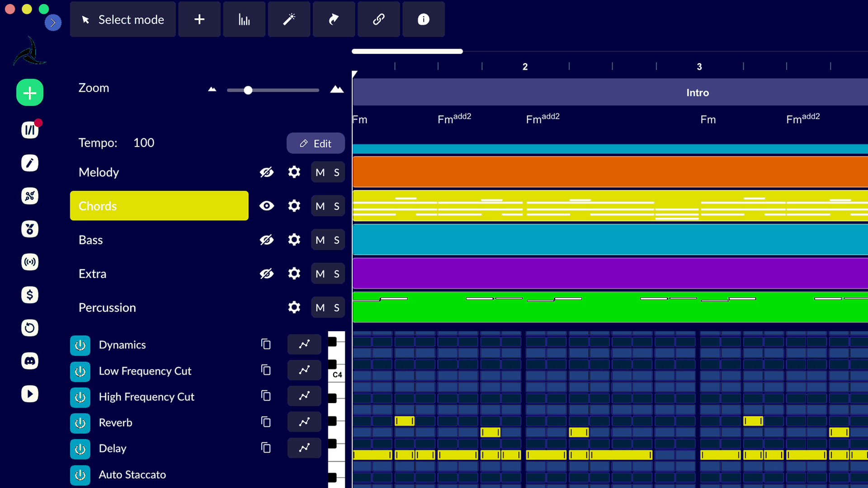Viewport: 868px width, 488px height.
Task: Open the sidebar icon below the pencil
Action: (x=30, y=196)
